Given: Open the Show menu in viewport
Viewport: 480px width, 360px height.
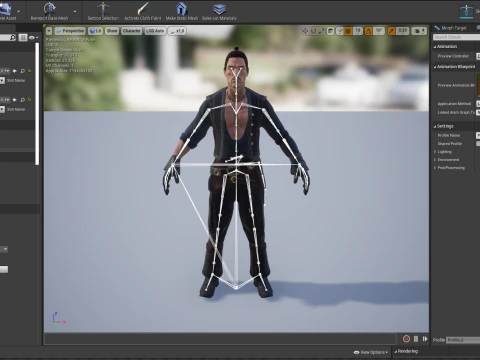Looking at the screenshot, I should click(x=112, y=31).
